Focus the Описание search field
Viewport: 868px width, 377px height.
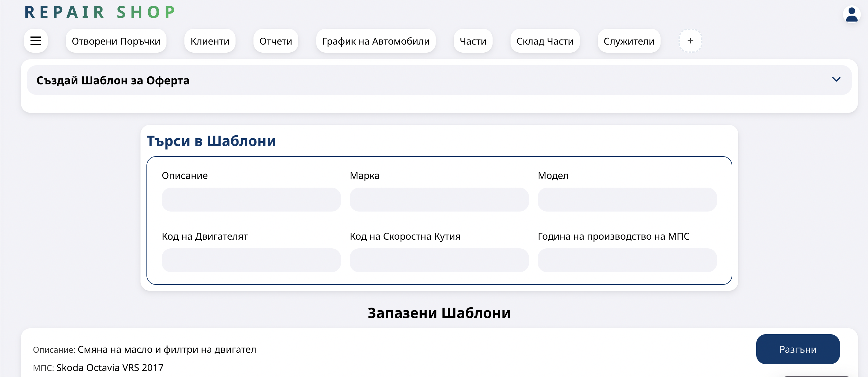point(251,200)
